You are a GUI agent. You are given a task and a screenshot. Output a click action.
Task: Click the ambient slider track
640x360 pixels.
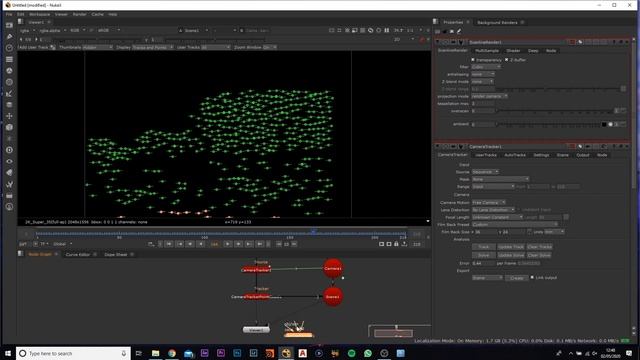click(548, 124)
